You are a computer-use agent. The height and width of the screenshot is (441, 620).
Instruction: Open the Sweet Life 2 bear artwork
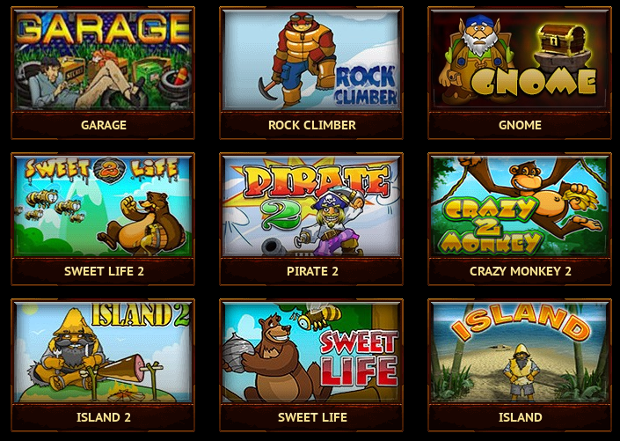pos(103,206)
